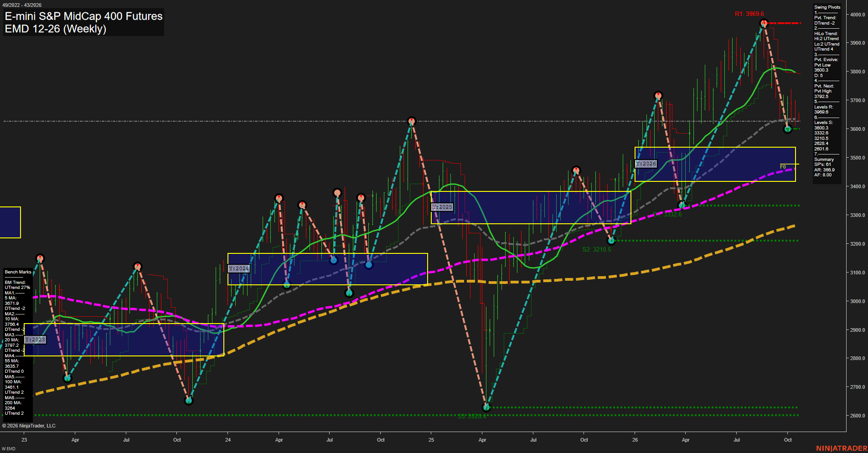Click the 3264 moving average value

click(x=10, y=408)
